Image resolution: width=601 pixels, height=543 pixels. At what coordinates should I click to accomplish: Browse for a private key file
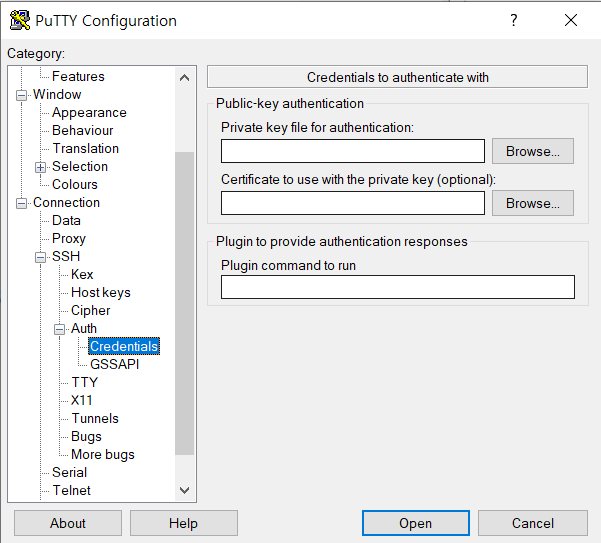point(533,151)
